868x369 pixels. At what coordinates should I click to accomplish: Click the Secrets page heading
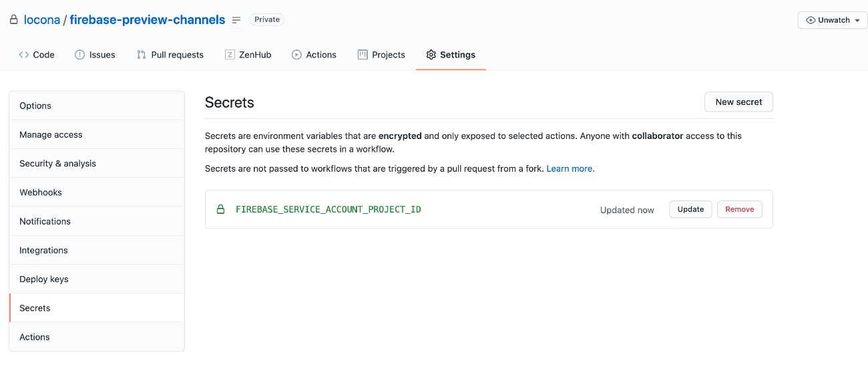pos(230,102)
